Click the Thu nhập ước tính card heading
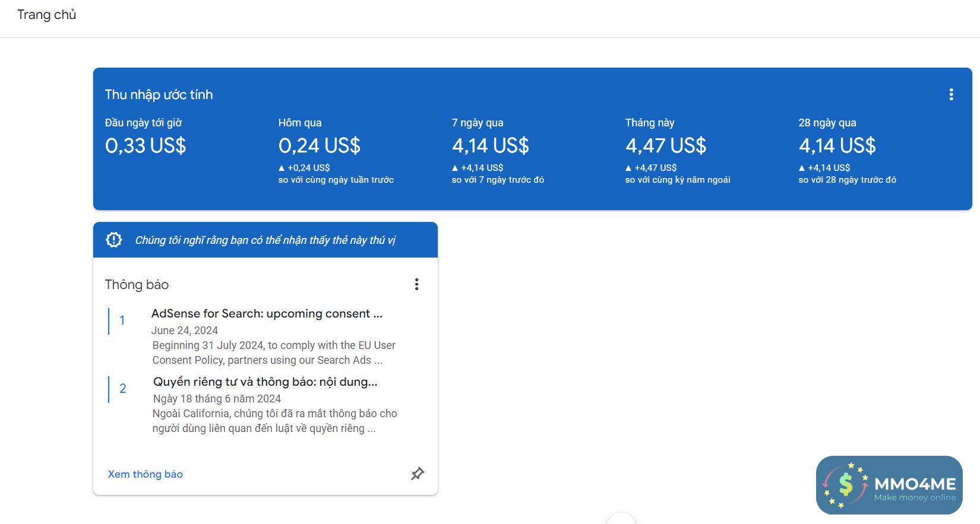980x524 pixels. click(159, 95)
